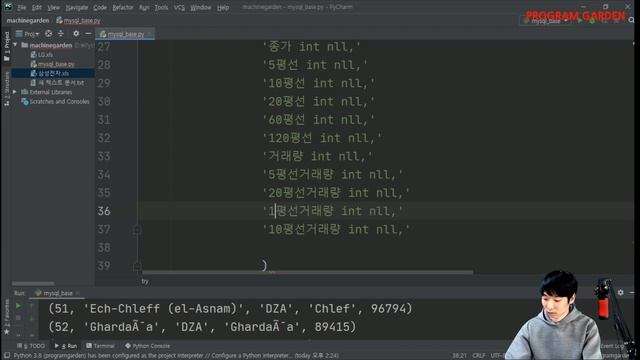This screenshot has width=640, height=360.
Task: Select machinegarden root folder in tree
Action: tap(51, 45)
